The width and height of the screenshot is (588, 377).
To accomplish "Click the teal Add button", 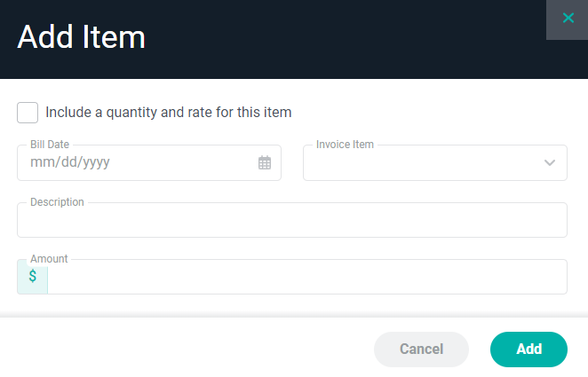I will (x=528, y=350).
